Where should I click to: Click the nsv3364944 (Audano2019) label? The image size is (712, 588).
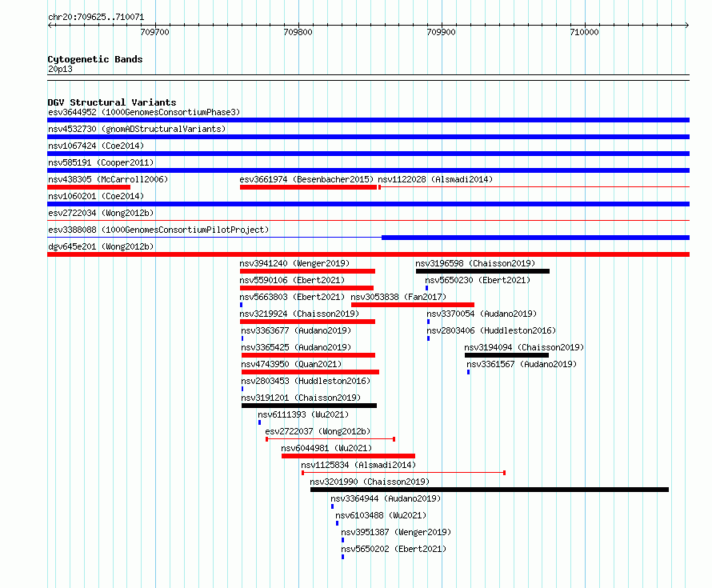386,498
